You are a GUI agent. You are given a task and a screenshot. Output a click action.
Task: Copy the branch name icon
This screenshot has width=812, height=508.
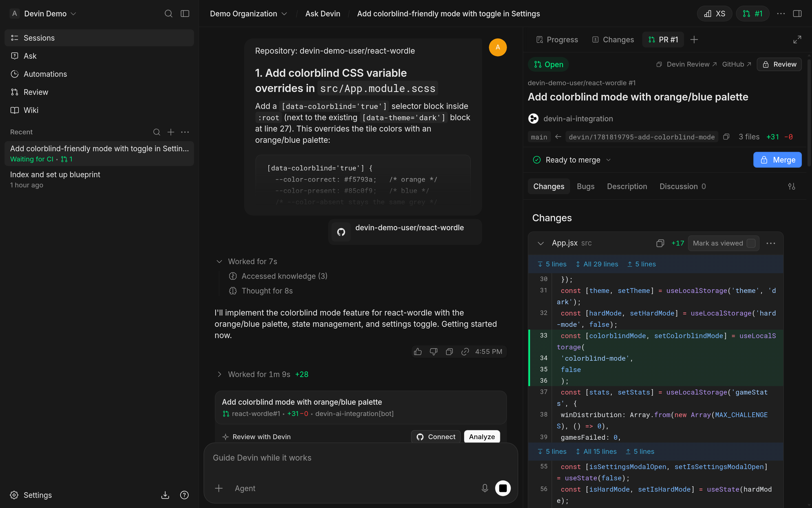(727, 137)
